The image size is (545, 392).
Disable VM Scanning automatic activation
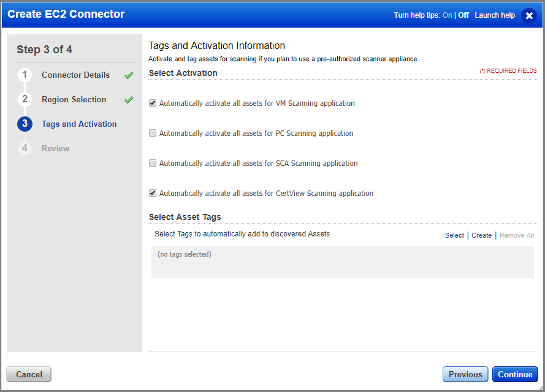152,103
